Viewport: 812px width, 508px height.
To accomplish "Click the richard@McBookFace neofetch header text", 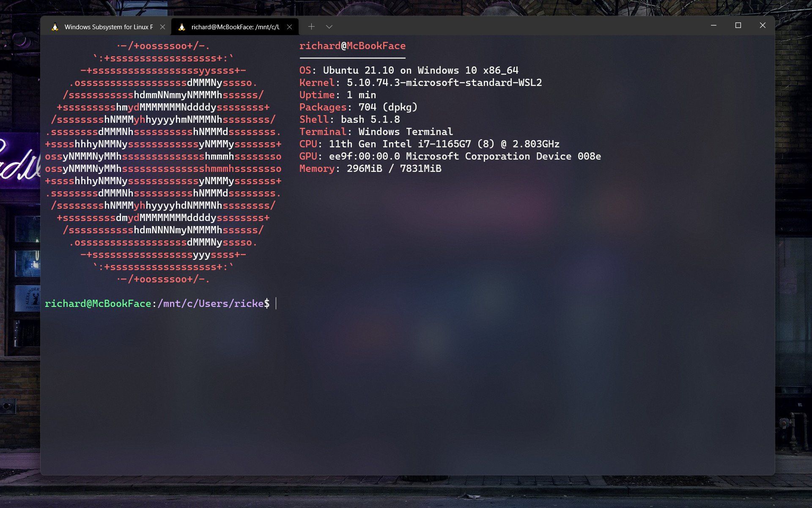I will coord(352,46).
